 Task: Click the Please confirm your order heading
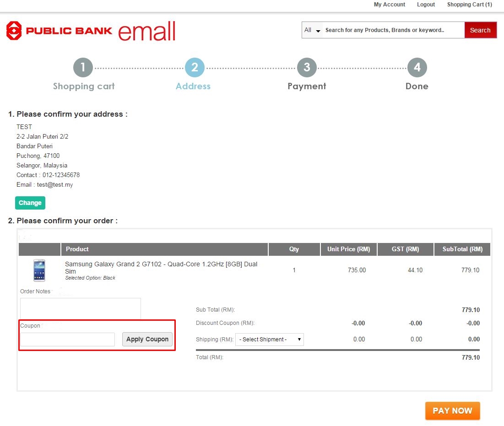pos(63,221)
